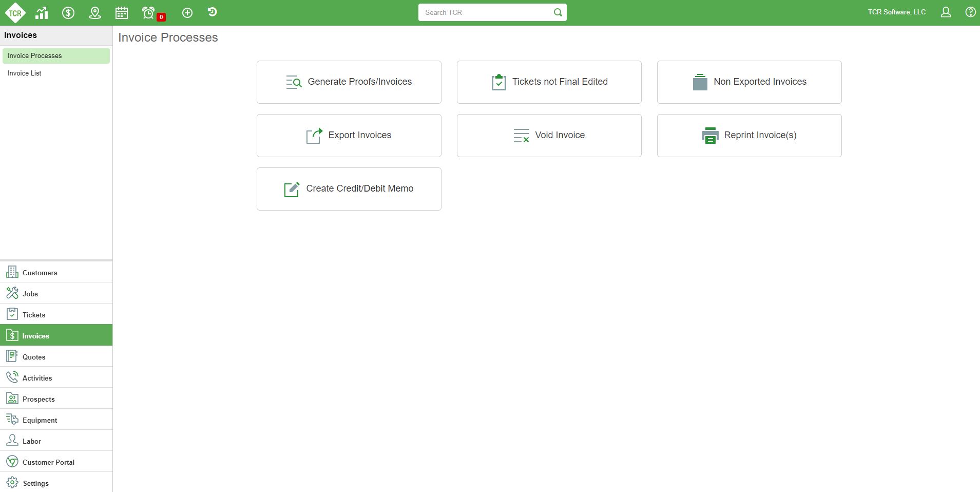Open the Customers module
980x492 pixels.
pyautogui.click(x=40, y=273)
